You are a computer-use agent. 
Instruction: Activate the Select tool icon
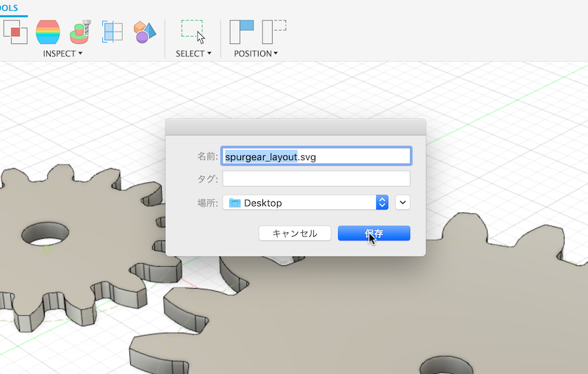click(x=193, y=32)
